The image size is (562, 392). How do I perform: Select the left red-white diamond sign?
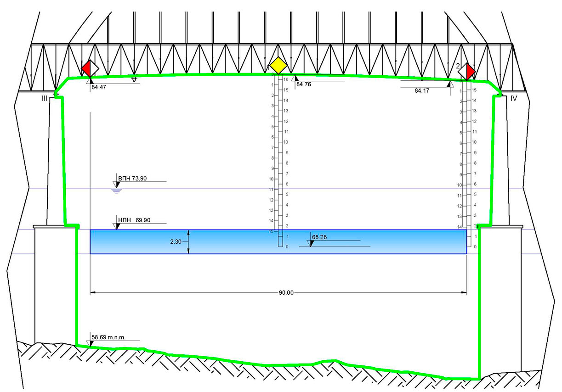coord(90,69)
